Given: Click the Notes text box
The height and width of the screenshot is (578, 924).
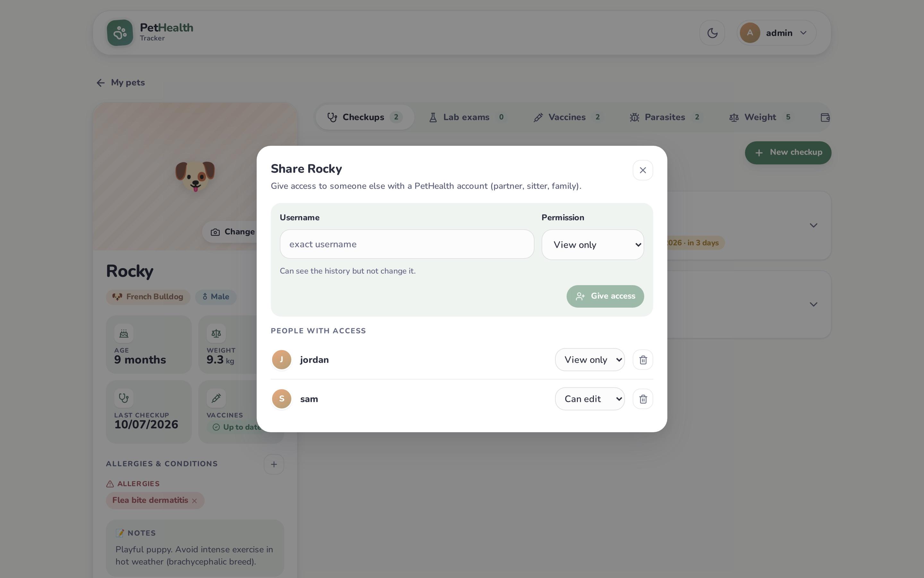Looking at the screenshot, I should coord(195,548).
